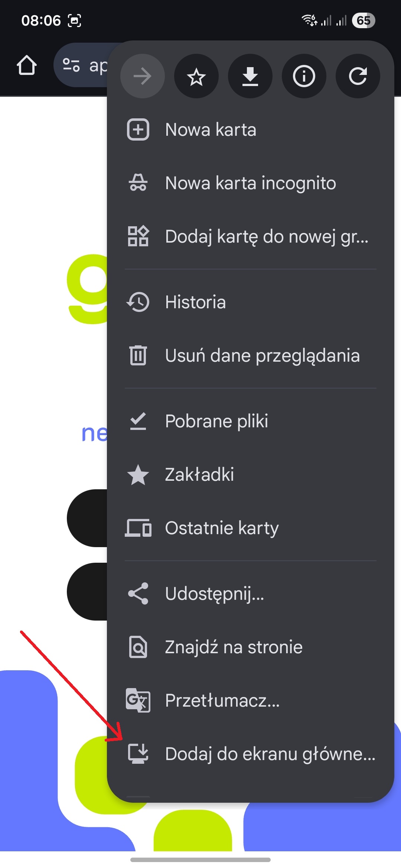Tap the Chrome home icon

coord(26,65)
